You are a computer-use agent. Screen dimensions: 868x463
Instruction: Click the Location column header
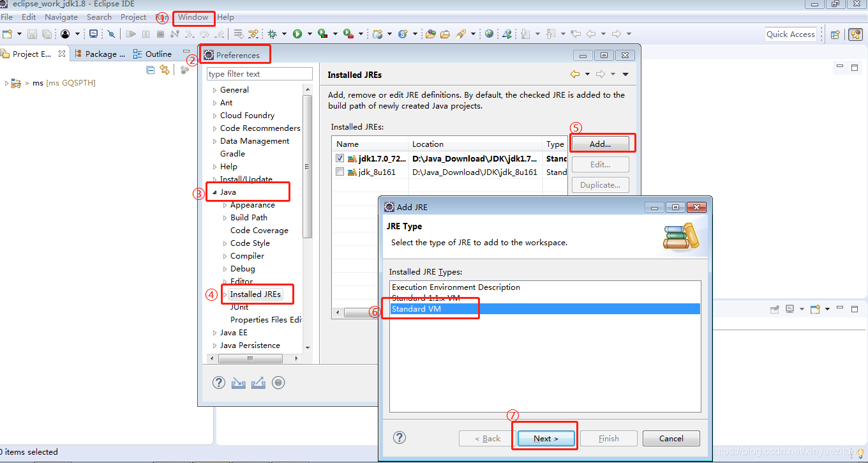click(475, 144)
